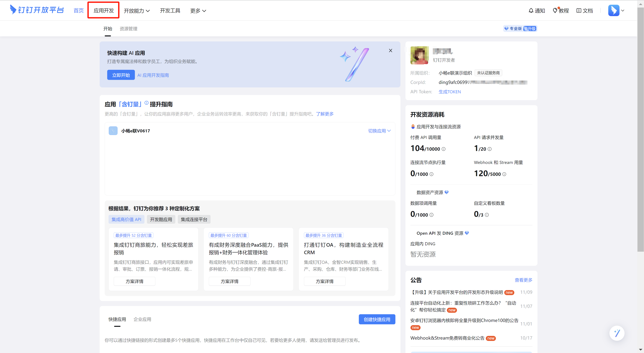This screenshot has width=644, height=353.
Task: Select the 集成连接平台 tab
Action: click(x=194, y=219)
